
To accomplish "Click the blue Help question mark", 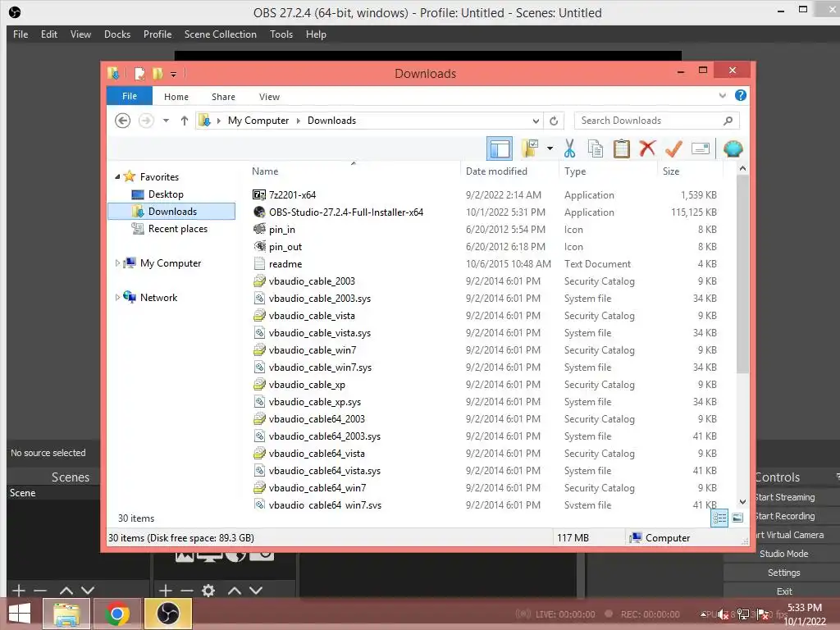I will 741,95.
